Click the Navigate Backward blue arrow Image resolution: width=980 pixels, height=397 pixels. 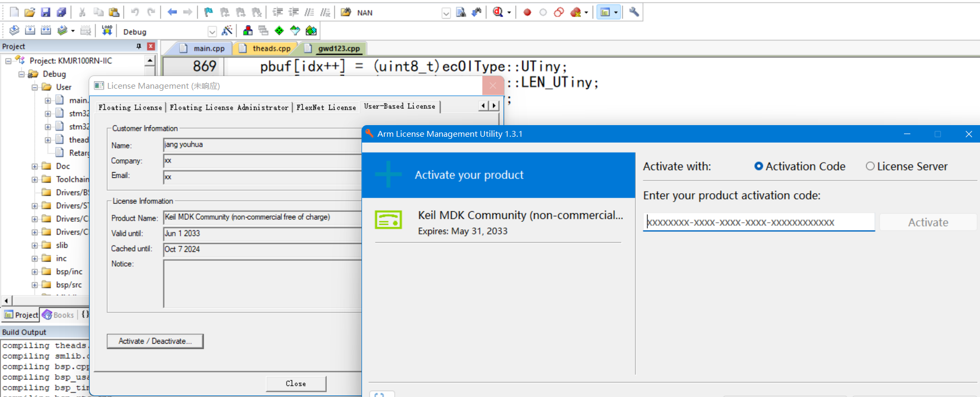tap(172, 12)
